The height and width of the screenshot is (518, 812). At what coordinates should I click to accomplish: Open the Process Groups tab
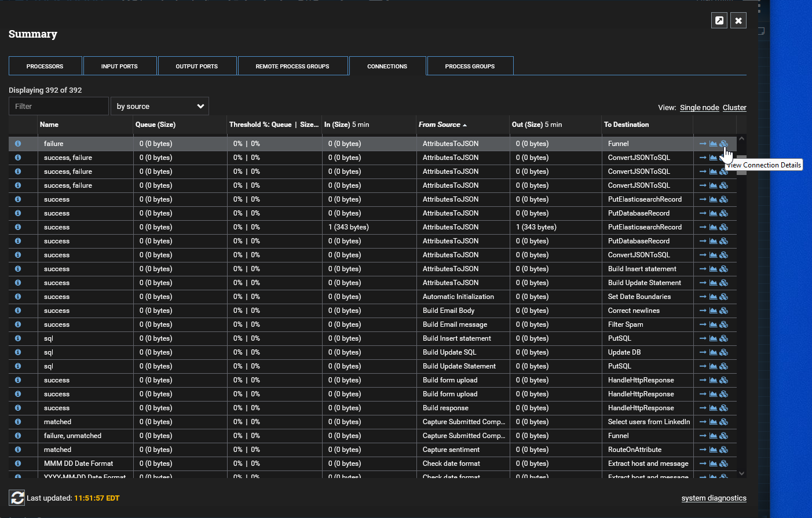pyautogui.click(x=470, y=66)
